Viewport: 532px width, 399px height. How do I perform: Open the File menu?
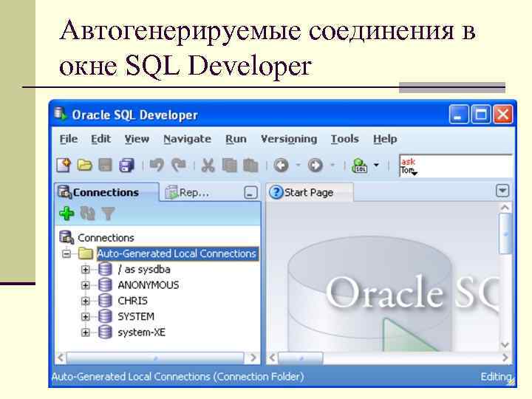(x=69, y=139)
